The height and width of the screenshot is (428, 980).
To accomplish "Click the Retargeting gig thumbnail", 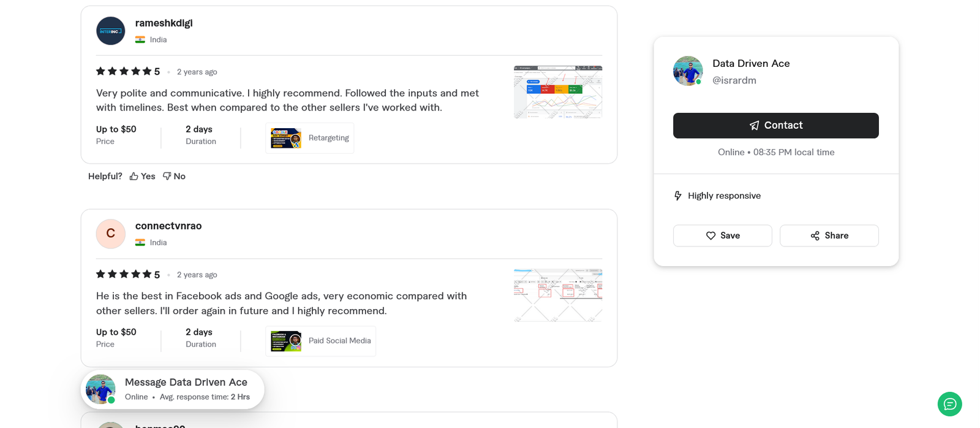I will (285, 138).
